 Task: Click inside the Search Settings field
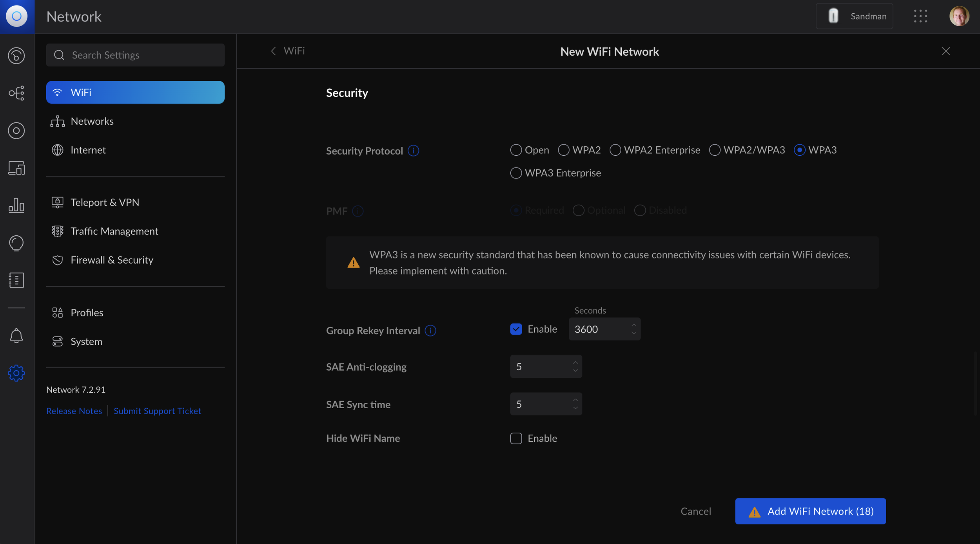(x=135, y=55)
